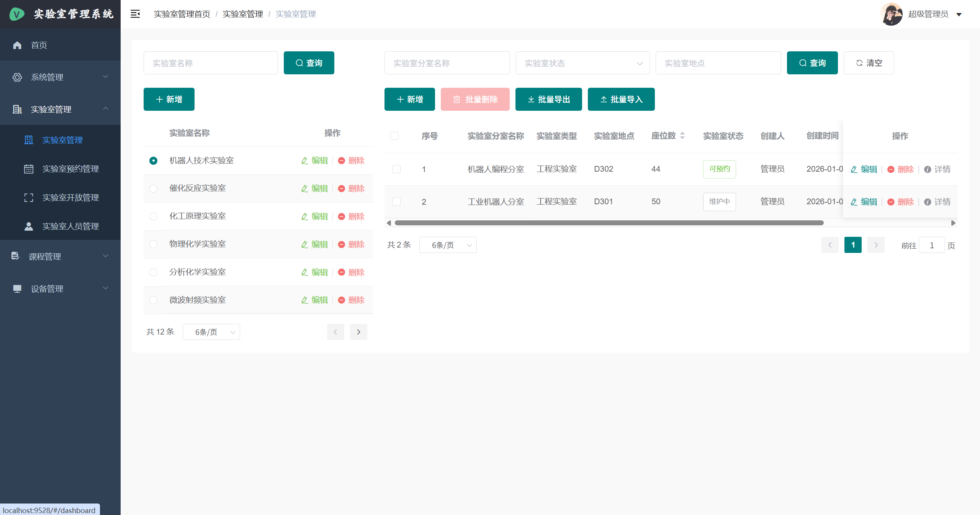Open the left list 6条/页 page size selector
This screenshot has width=980, height=515.
pyautogui.click(x=211, y=332)
